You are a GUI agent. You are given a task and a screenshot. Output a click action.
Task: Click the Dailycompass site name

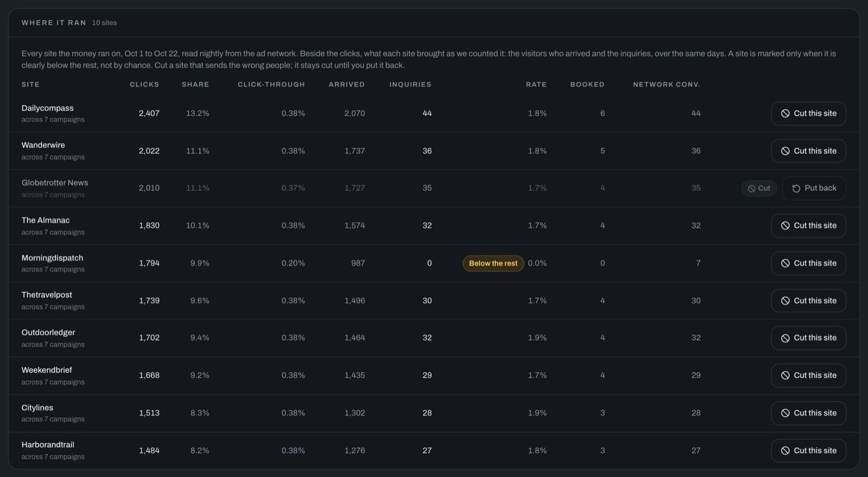click(48, 108)
